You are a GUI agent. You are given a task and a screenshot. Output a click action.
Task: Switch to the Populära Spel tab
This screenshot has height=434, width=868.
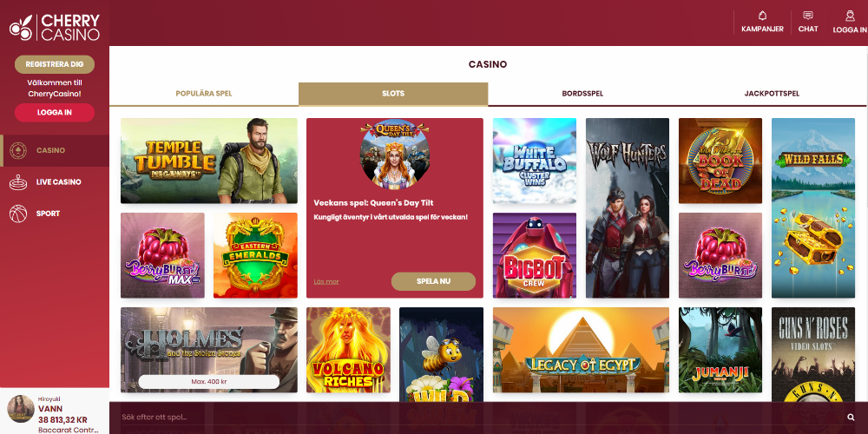(204, 94)
